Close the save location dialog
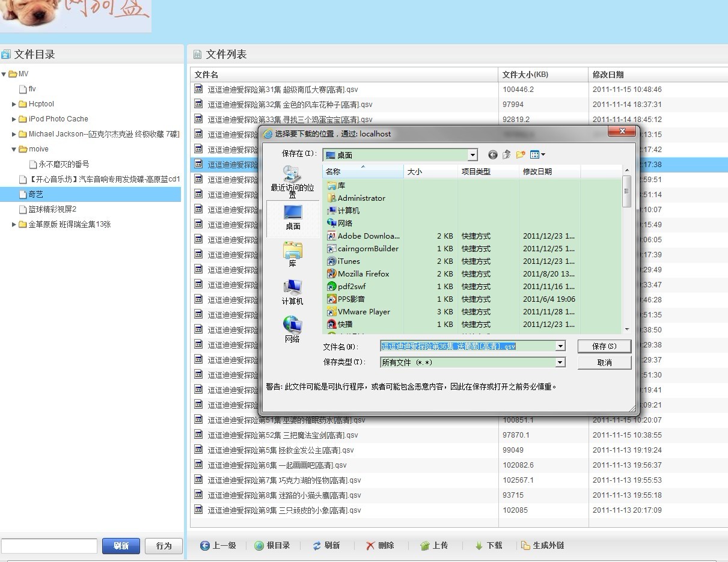The image size is (728, 562). coord(622,132)
